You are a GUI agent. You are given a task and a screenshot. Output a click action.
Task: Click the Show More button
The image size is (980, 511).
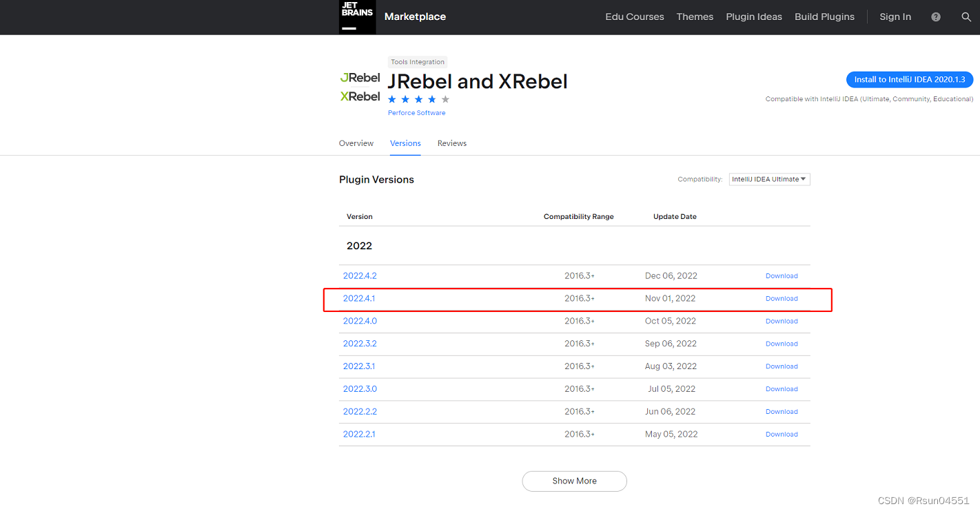574,481
